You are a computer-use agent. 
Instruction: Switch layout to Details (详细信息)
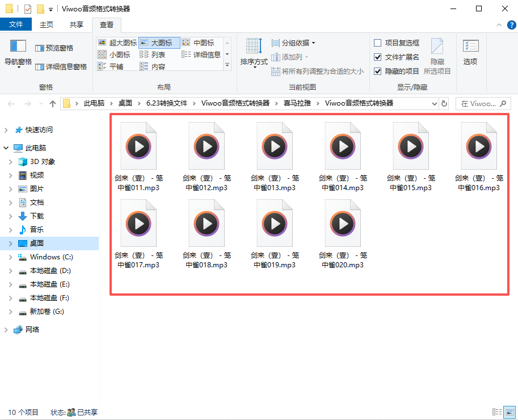[201, 54]
